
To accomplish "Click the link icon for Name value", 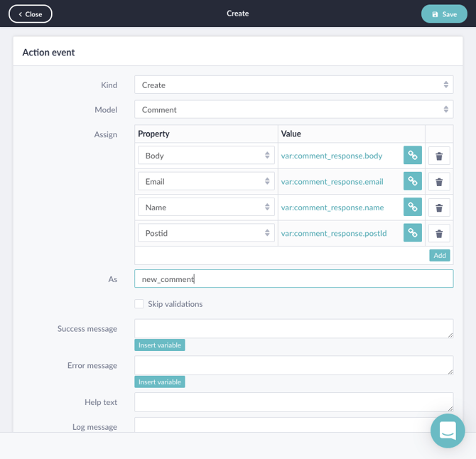I will click(x=412, y=207).
